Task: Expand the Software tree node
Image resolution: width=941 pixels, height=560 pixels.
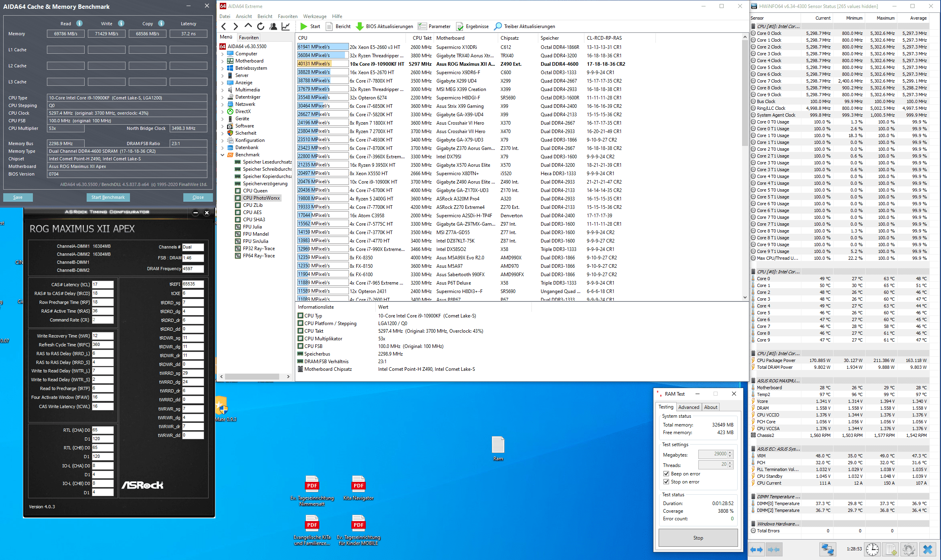Action: pyautogui.click(x=223, y=126)
